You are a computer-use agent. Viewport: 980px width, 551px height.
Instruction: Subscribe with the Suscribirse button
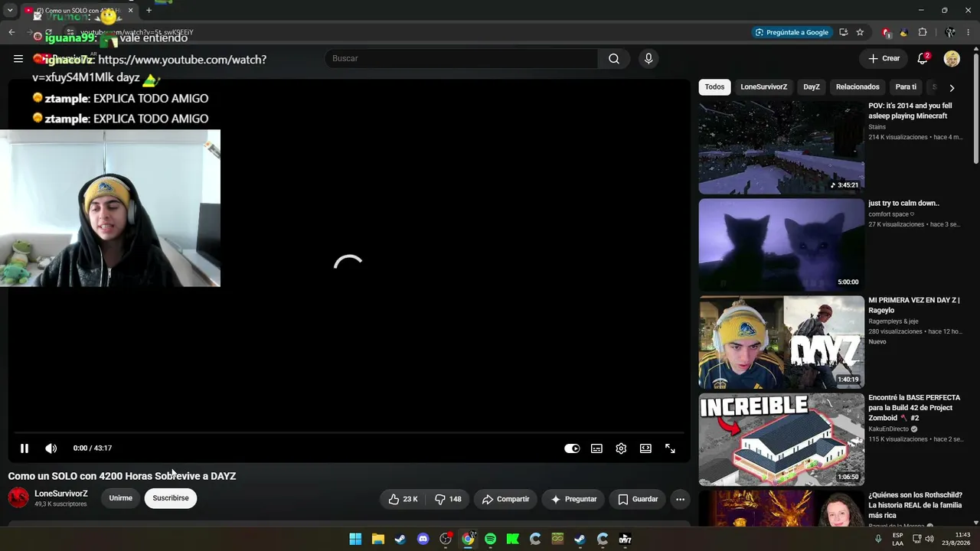171,498
